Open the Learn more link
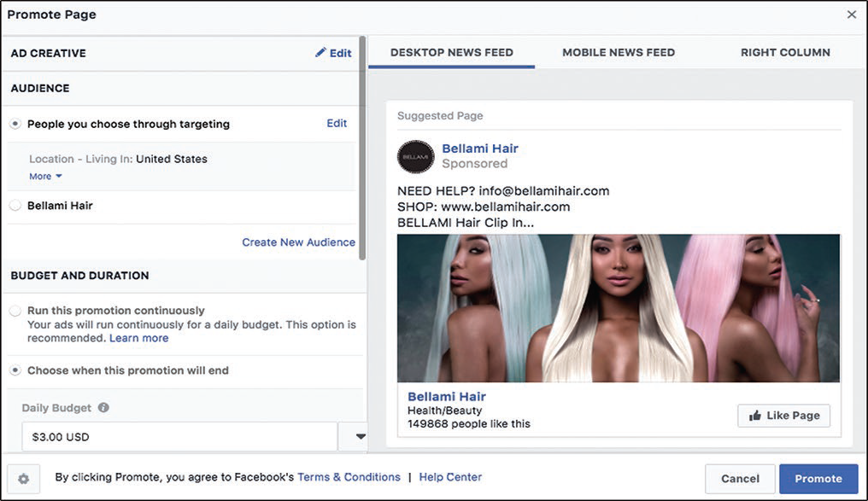868x501 pixels. pos(139,338)
